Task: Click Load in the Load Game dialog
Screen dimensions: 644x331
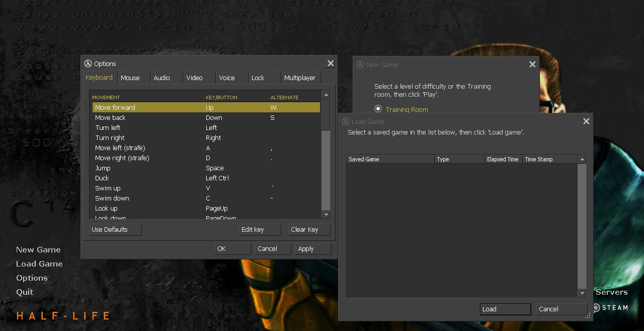Action: [x=505, y=309]
